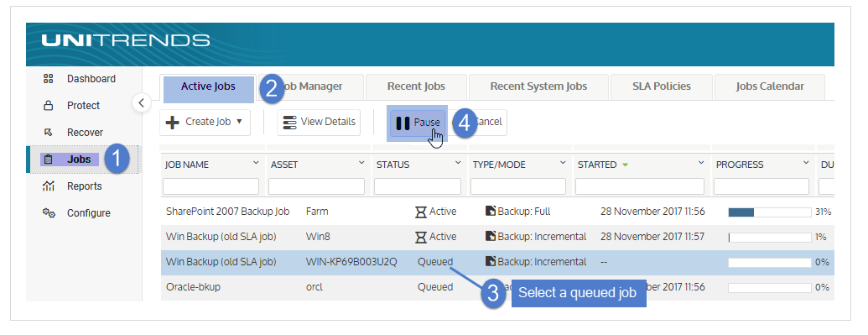This screenshot has height=335, width=868.
Task: Click Queued status in Oracle-bkup row
Action: pyautogui.click(x=435, y=287)
